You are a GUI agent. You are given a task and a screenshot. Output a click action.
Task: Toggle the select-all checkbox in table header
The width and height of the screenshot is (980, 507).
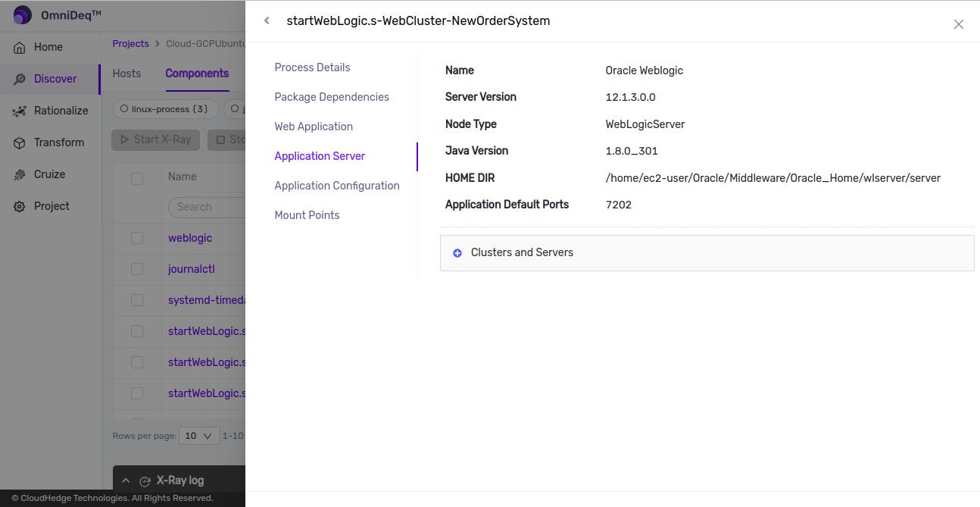(x=137, y=179)
